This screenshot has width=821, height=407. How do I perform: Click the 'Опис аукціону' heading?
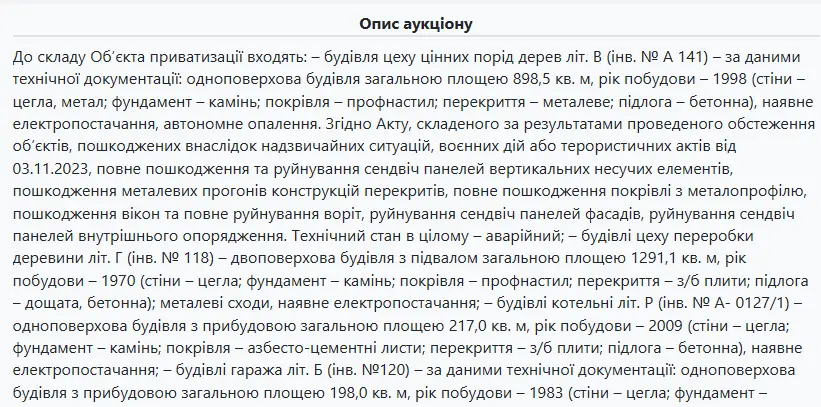pyautogui.click(x=416, y=24)
